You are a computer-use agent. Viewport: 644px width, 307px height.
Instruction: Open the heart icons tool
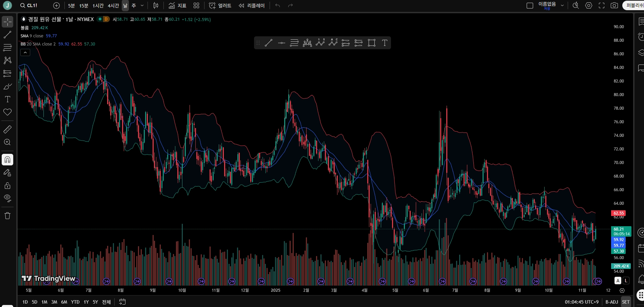(7, 112)
